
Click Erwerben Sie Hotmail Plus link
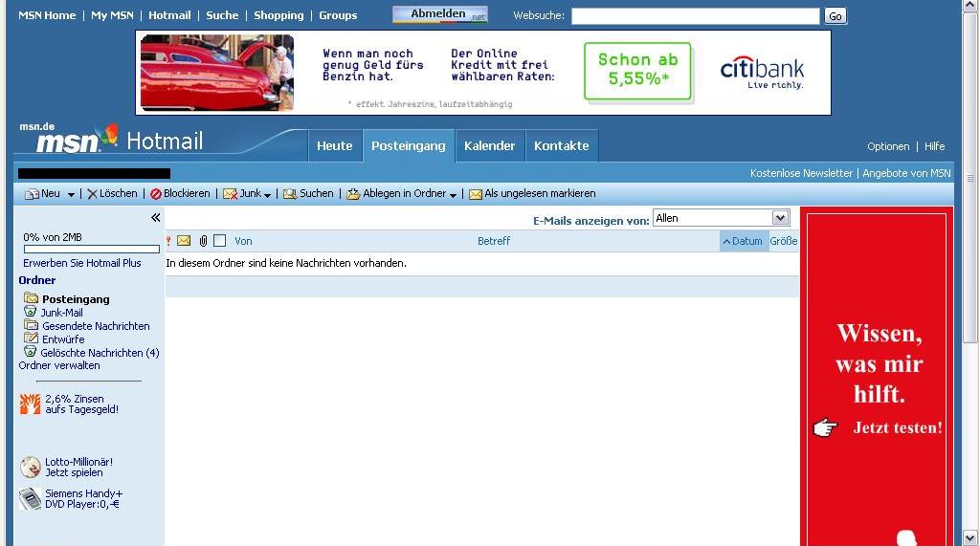coord(82,263)
